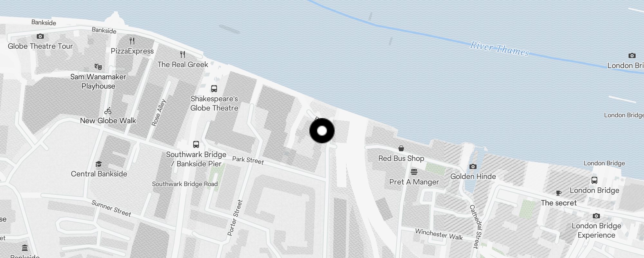Select the Winchester Walk street label
Viewport: 644px width, 258px height.
(x=439, y=234)
